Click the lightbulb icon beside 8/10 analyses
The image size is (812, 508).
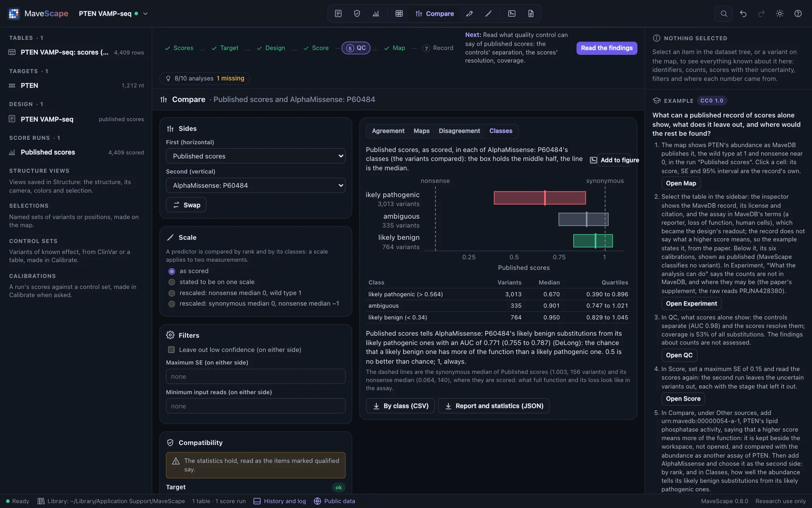click(x=168, y=78)
